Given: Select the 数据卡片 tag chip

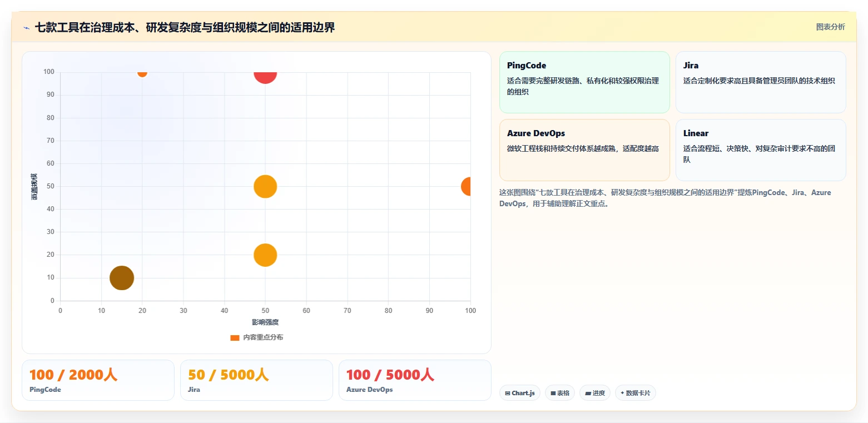Looking at the screenshot, I should point(636,393).
